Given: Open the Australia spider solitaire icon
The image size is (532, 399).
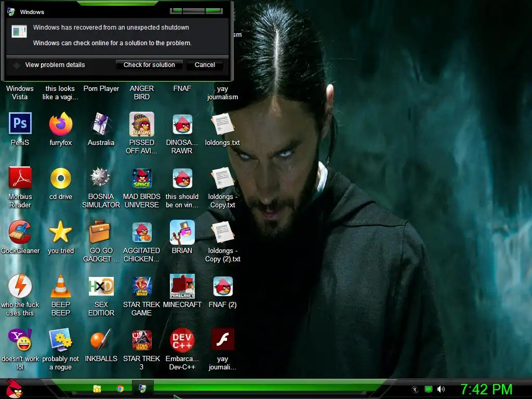Looking at the screenshot, I should (x=101, y=124).
